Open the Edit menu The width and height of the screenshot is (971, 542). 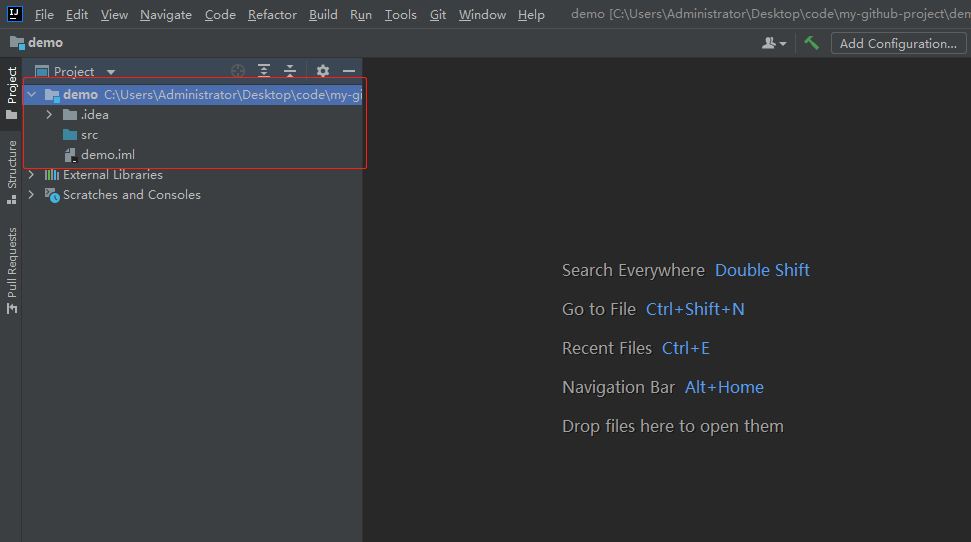tap(77, 14)
